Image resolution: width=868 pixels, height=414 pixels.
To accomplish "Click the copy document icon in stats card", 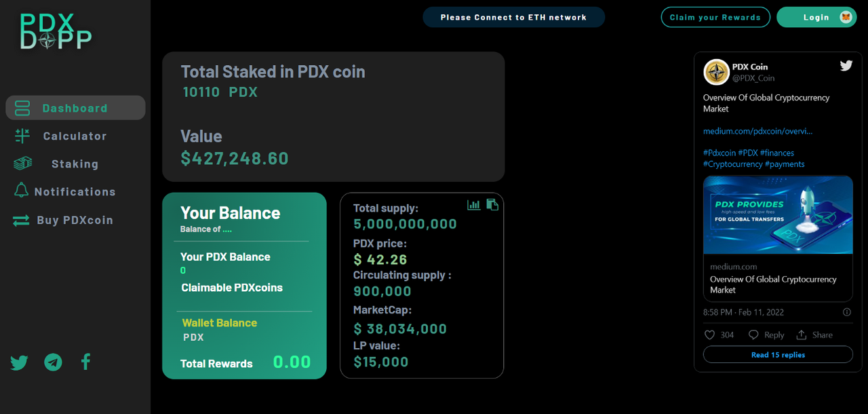I will tap(492, 204).
